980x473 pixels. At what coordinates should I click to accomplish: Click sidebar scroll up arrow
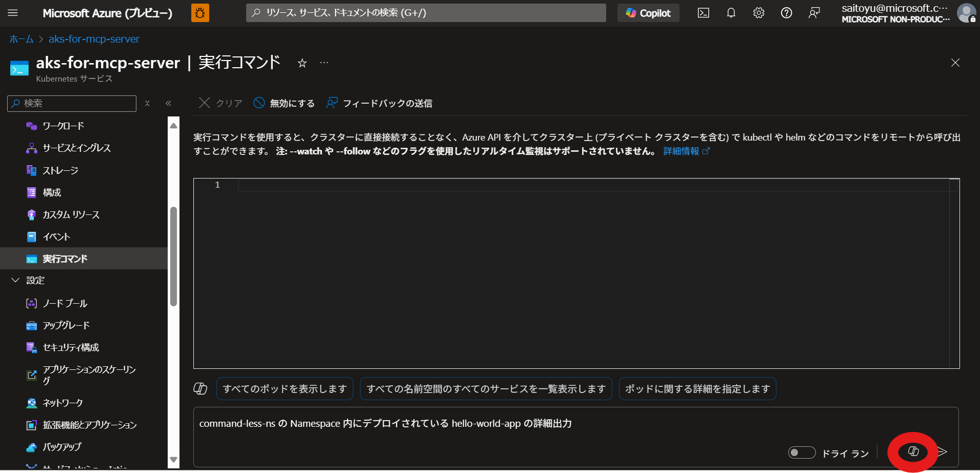click(x=173, y=125)
